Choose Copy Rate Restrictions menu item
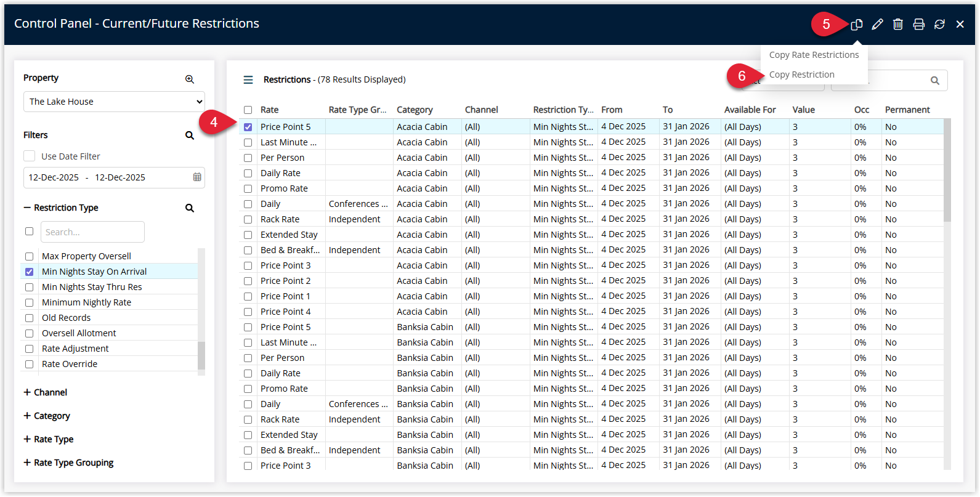The width and height of the screenshot is (980, 497). pos(814,55)
